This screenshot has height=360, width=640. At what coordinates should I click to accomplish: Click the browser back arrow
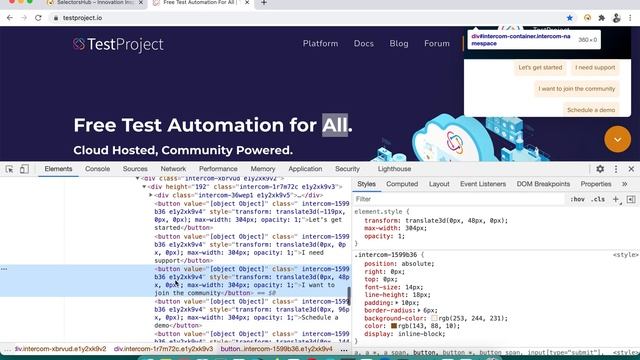pyautogui.click(x=10, y=18)
